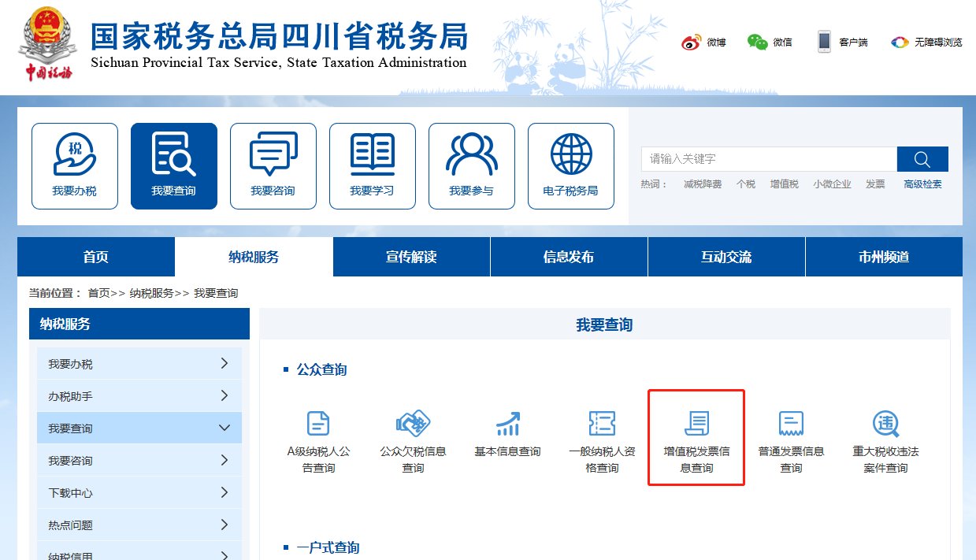Go to the 首页 navigation tab
Viewport: 976px width, 560px height.
pos(96,257)
